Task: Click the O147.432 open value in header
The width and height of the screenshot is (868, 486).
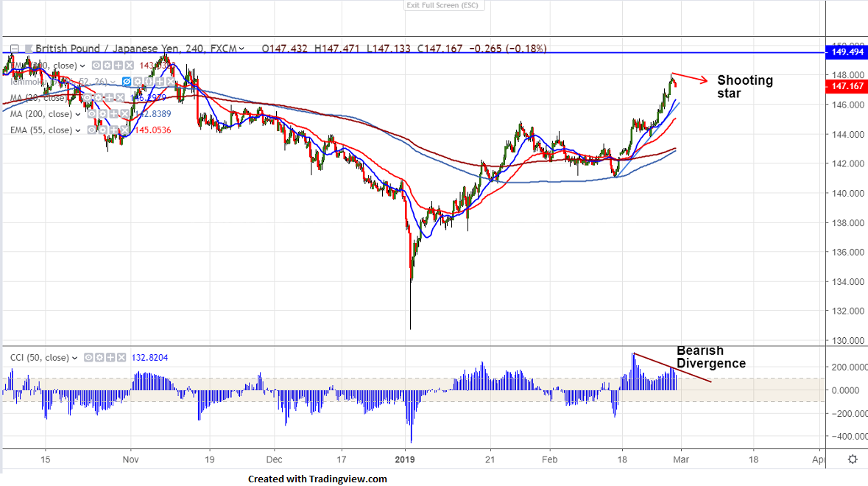Action: click(284, 49)
